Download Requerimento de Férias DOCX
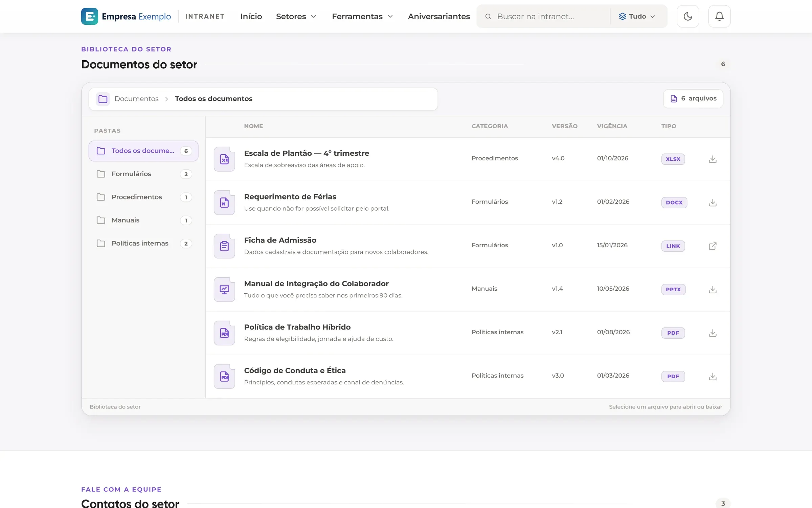This screenshot has width=812, height=508. pos(713,203)
